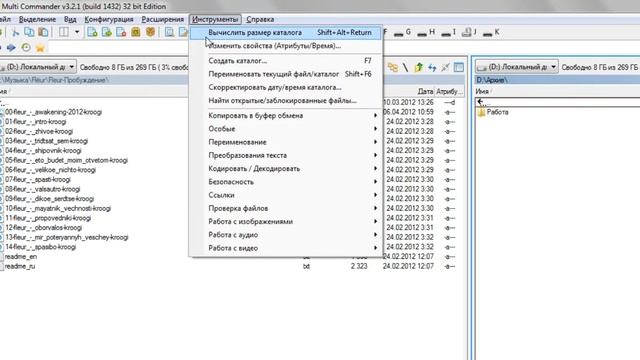Select file '13-fleur_-_mir_poteryannyh_veschey-kroogi'
The image size is (640, 360).
[67, 238]
